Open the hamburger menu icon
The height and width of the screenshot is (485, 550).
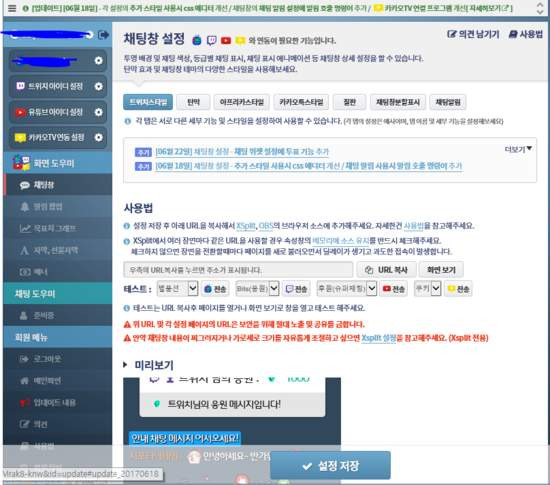click(12, 8)
